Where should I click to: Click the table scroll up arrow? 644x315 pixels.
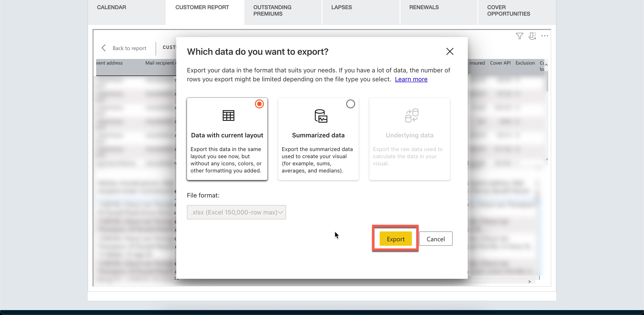(x=546, y=65)
